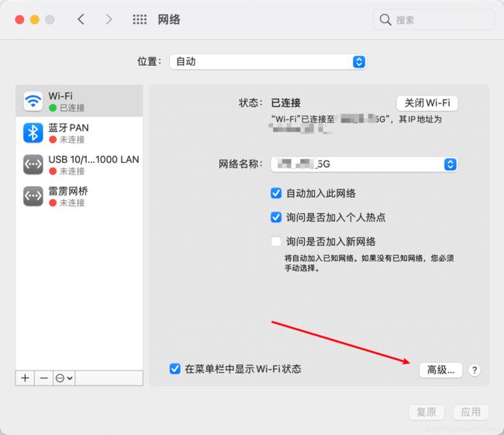Image resolution: width=504 pixels, height=435 pixels.
Task: Select the USB 10/1...1000 LAN service icon
Action: pyautogui.click(x=33, y=164)
